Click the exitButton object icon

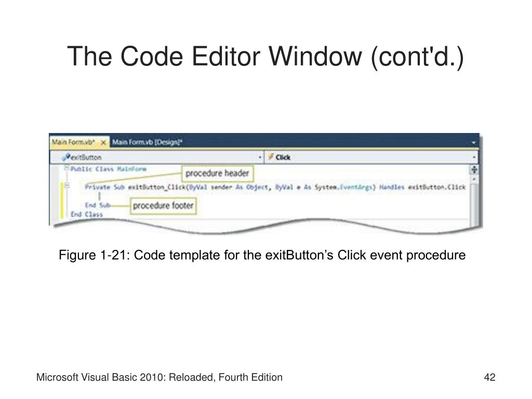pos(66,157)
